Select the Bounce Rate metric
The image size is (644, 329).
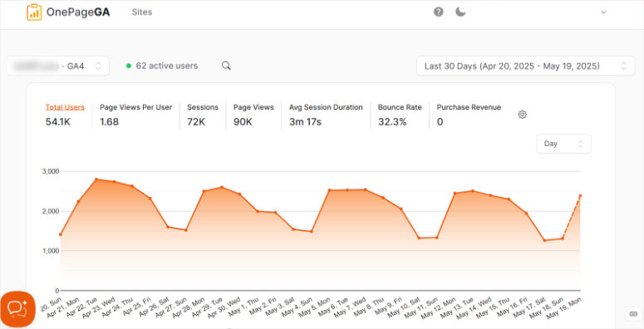400,107
